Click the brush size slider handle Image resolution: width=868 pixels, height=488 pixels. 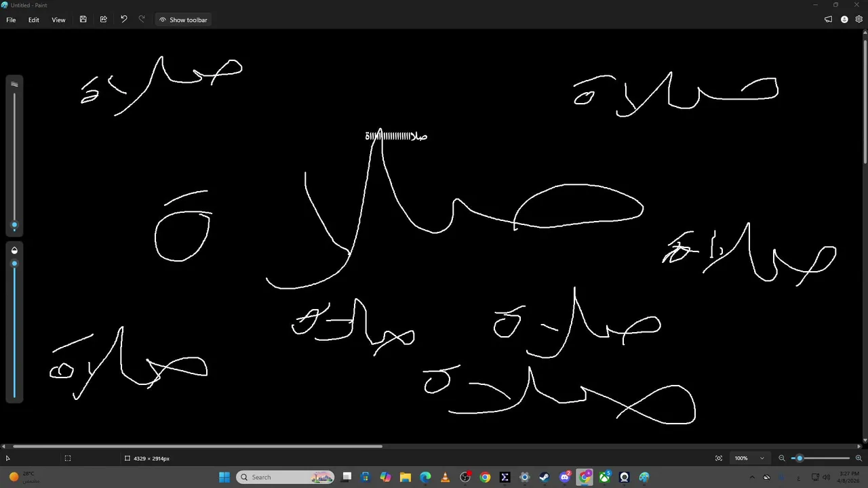click(x=14, y=226)
